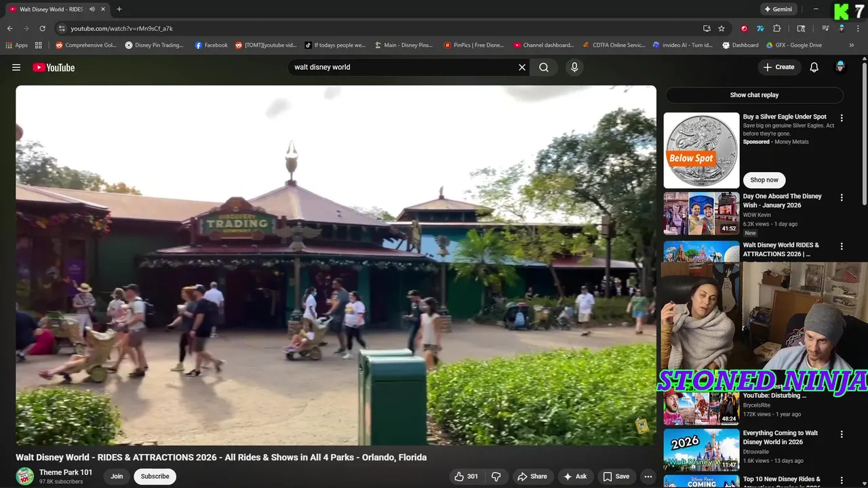This screenshot has width=868, height=488.
Task: Open Gemini in Chrome
Action: coord(778,9)
